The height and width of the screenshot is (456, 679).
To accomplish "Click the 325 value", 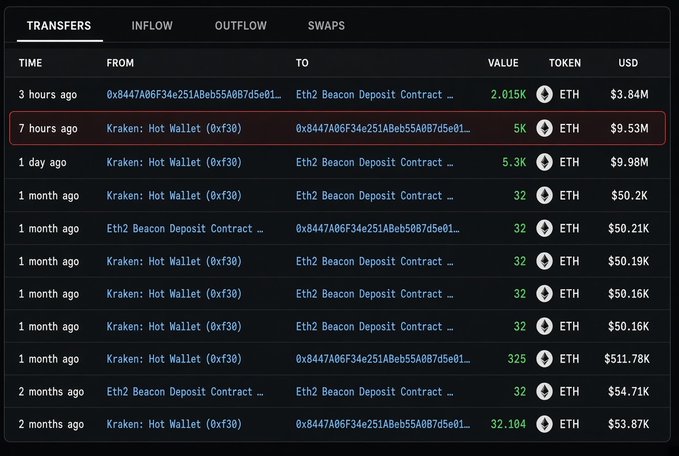I will click(517, 359).
